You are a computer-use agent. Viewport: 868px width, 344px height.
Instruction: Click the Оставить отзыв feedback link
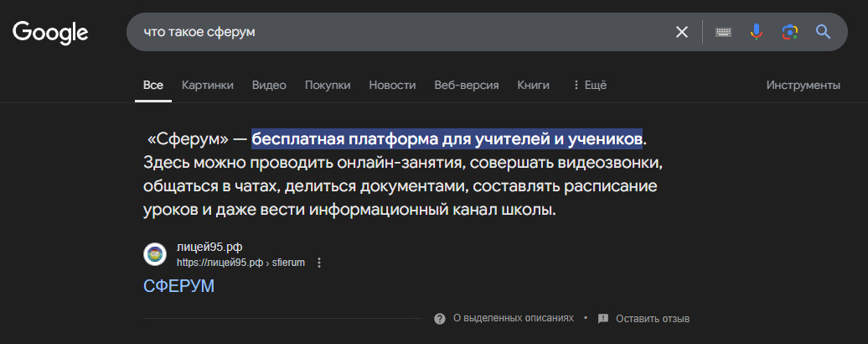(x=652, y=319)
